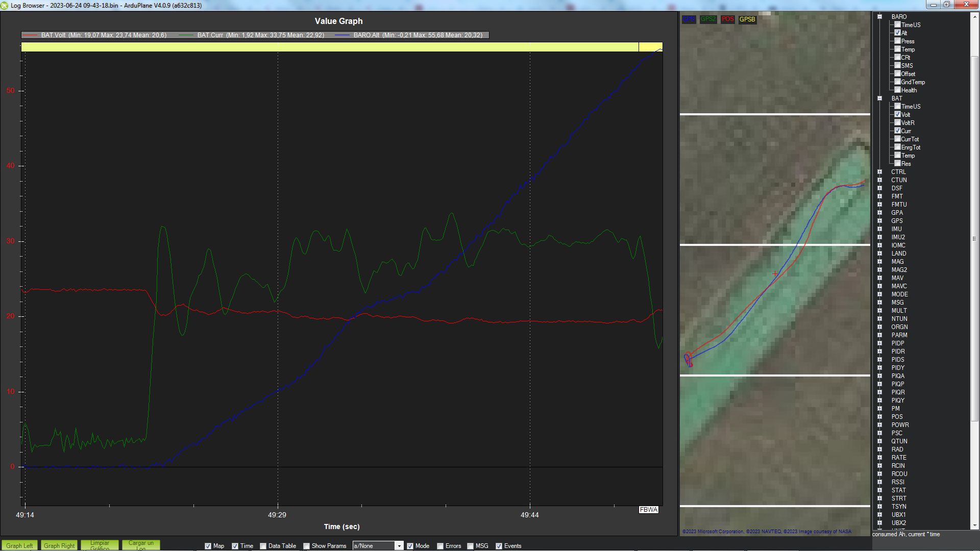Viewport: 980px width, 551px height.
Task: Expand the CTUN tree node
Action: tap(880, 180)
